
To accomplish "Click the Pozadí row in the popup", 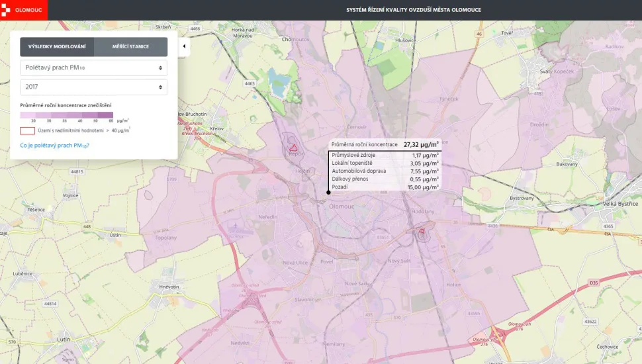I will point(385,187).
